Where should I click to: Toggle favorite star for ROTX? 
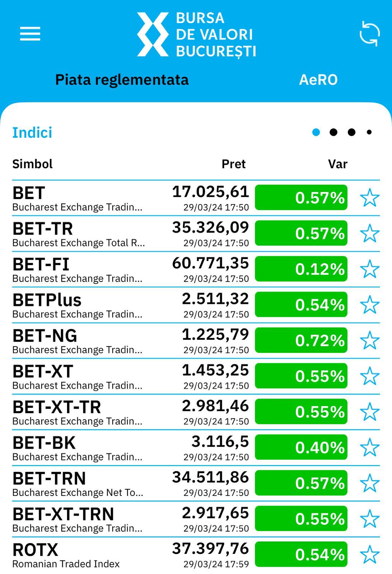point(369,554)
